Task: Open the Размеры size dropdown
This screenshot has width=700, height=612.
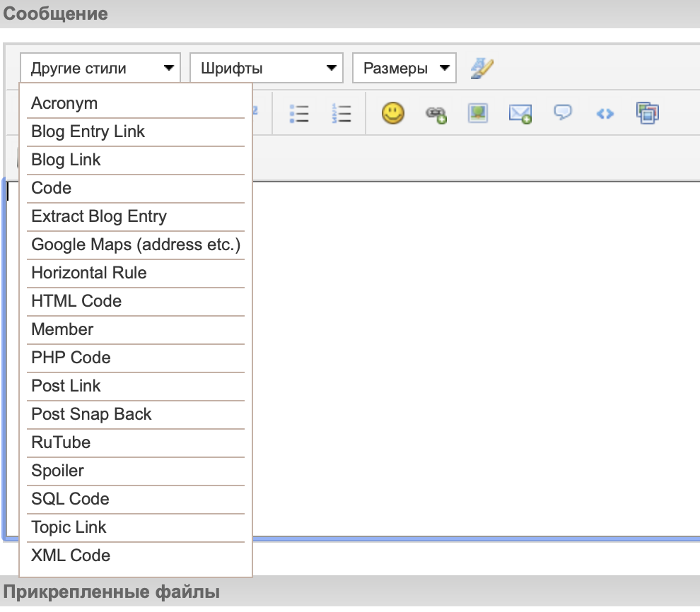Action: [x=404, y=68]
